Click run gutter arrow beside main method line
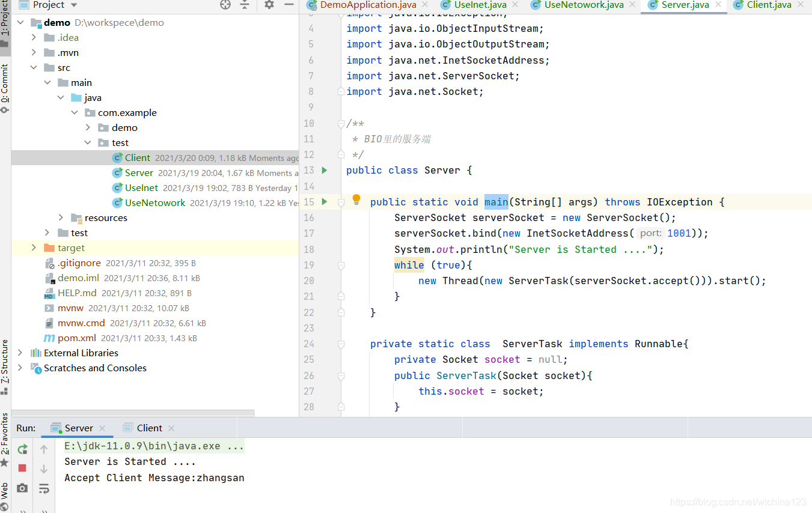This screenshot has width=812, height=513. click(x=325, y=202)
